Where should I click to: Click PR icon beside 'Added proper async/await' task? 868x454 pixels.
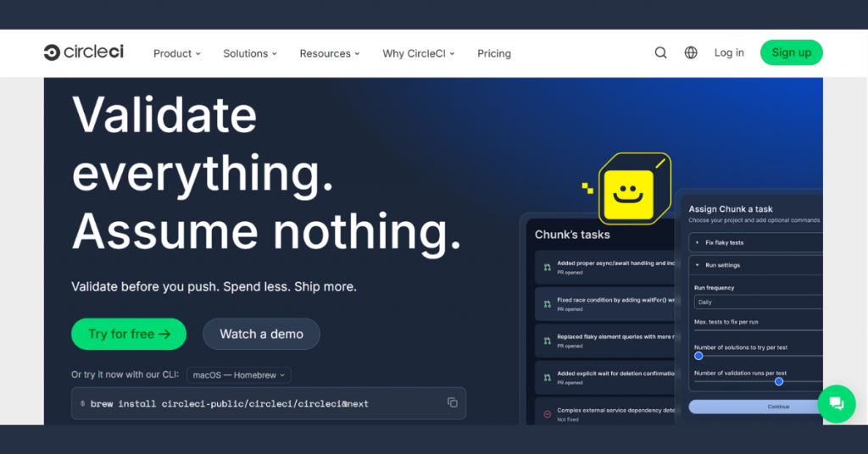pyautogui.click(x=547, y=268)
